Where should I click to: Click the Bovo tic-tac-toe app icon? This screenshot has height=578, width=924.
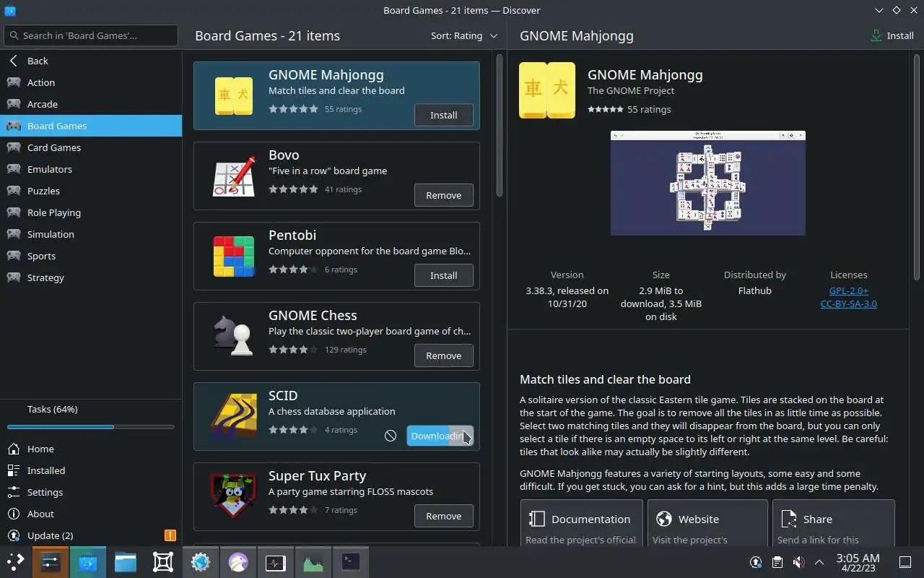pos(234,176)
